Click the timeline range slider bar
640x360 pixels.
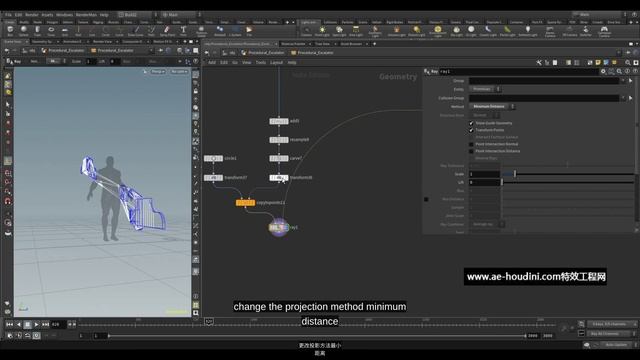pyautogui.click(x=317, y=336)
